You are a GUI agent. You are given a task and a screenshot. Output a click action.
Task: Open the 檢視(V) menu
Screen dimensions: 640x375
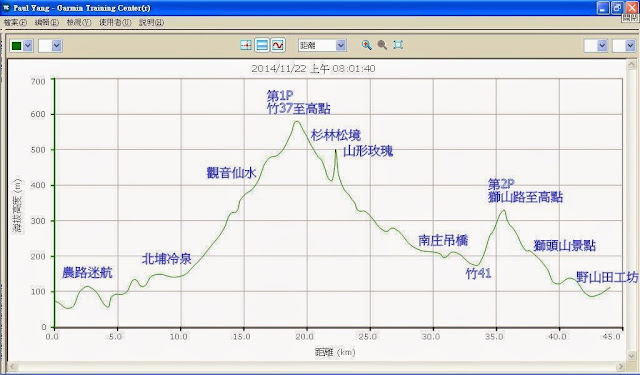click(x=79, y=22)
